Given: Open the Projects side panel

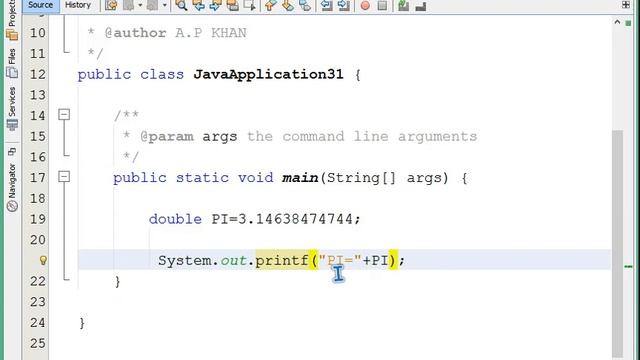Looking at the screenshot, I should 12,13.
